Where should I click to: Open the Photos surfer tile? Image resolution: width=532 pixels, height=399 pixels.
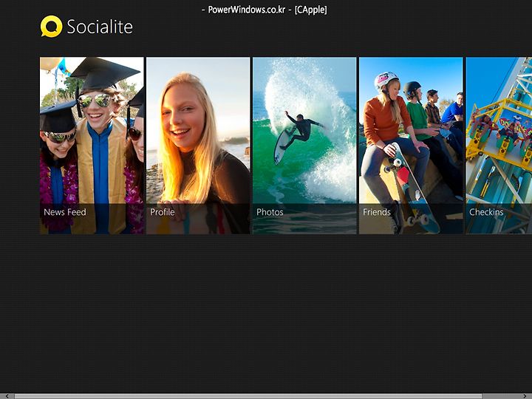304,146
